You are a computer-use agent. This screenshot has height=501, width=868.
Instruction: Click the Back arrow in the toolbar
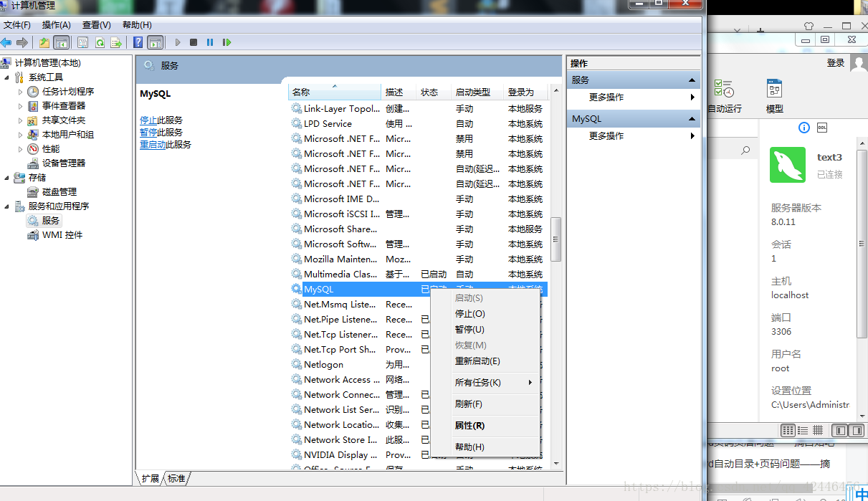coord(6,42)
